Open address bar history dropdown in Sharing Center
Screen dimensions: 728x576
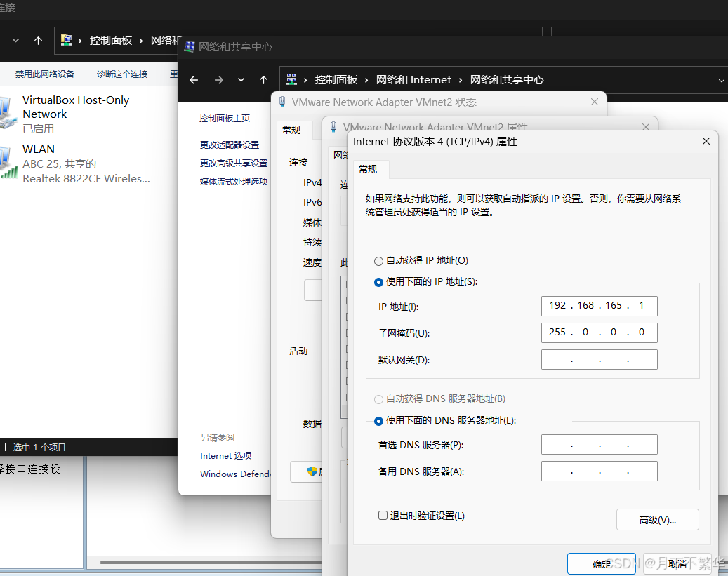[722, 80]
